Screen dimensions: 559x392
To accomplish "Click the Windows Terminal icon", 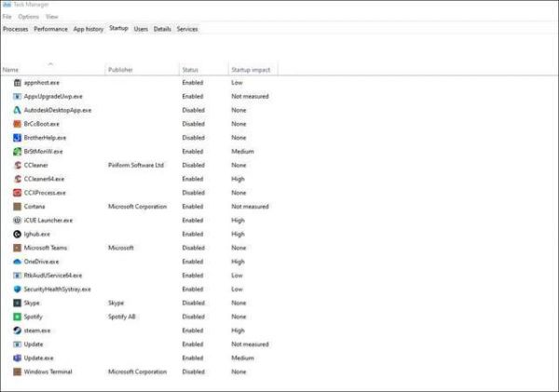I will (18, 372).
